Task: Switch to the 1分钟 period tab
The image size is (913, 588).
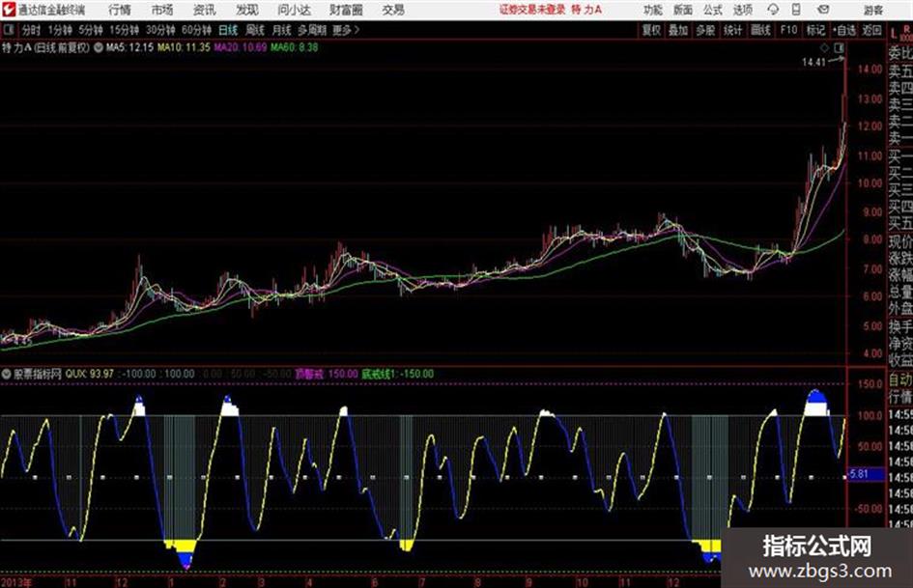Action: [x=60, y=30]
